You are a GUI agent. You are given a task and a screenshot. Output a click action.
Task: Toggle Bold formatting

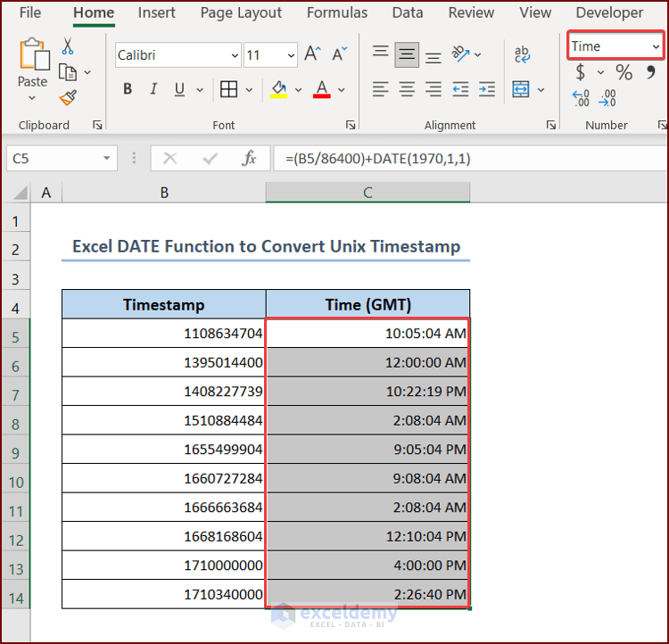tap(128, 89)
